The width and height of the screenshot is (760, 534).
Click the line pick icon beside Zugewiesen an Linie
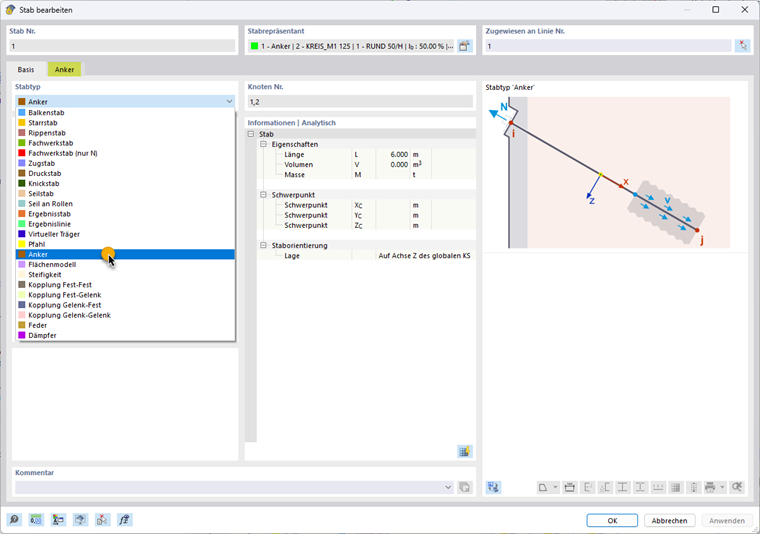point(742,46)
